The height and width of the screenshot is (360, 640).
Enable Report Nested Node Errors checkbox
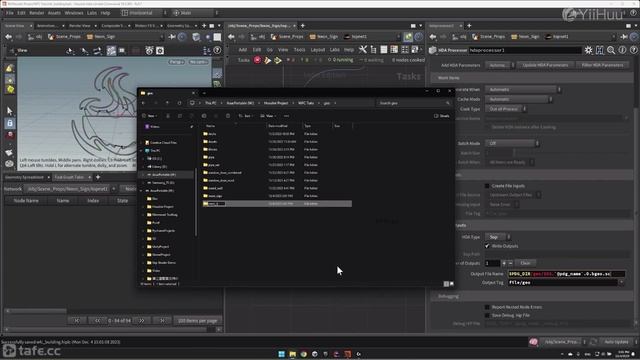pyautogui.click(x=487, y=307)
